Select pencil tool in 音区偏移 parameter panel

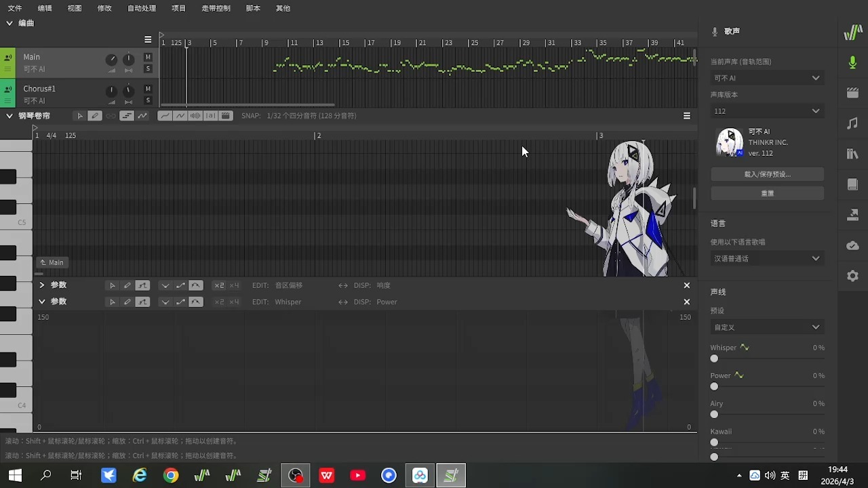pos(127,285)
